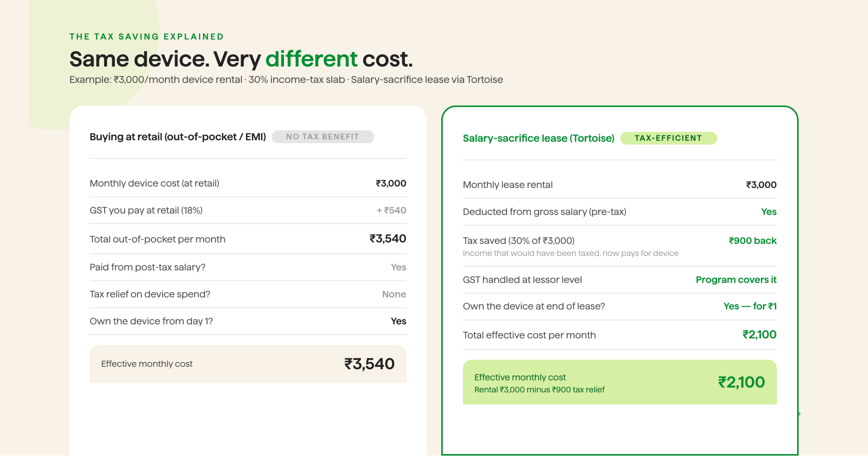The height and width of the screenshot is (456, 868).
Task: Click the Yes — for ₹1 ownership value
Action: [x=750, y=306]
